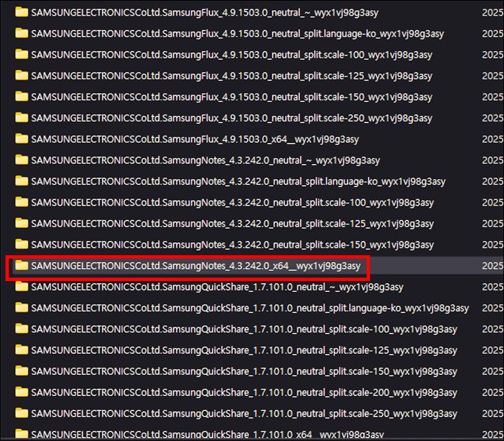Click folder icon of SamsungQuickShare scale-200 row
The height and width of the screenshot is (441, 504).
click(22, 393)
